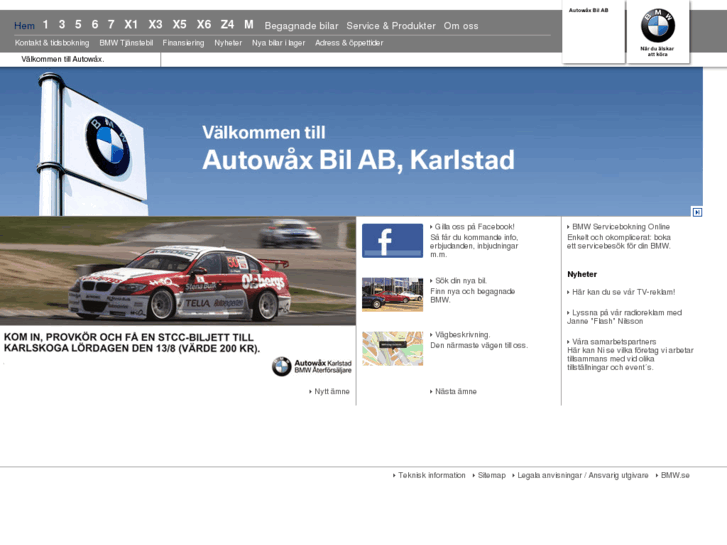The width and height of the screenshot is (727, 545).
Task: Click the Nytt ämne link
Action: click(330, 391)
